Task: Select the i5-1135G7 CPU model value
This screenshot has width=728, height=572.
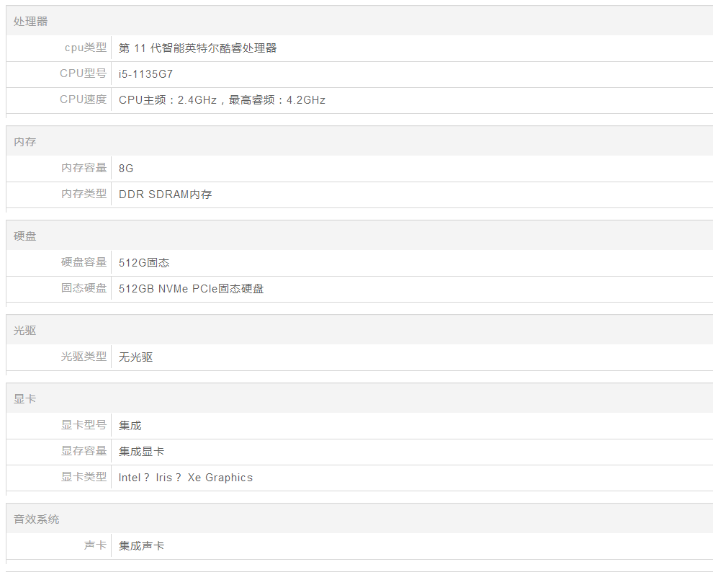Action: tap(145, 74)
